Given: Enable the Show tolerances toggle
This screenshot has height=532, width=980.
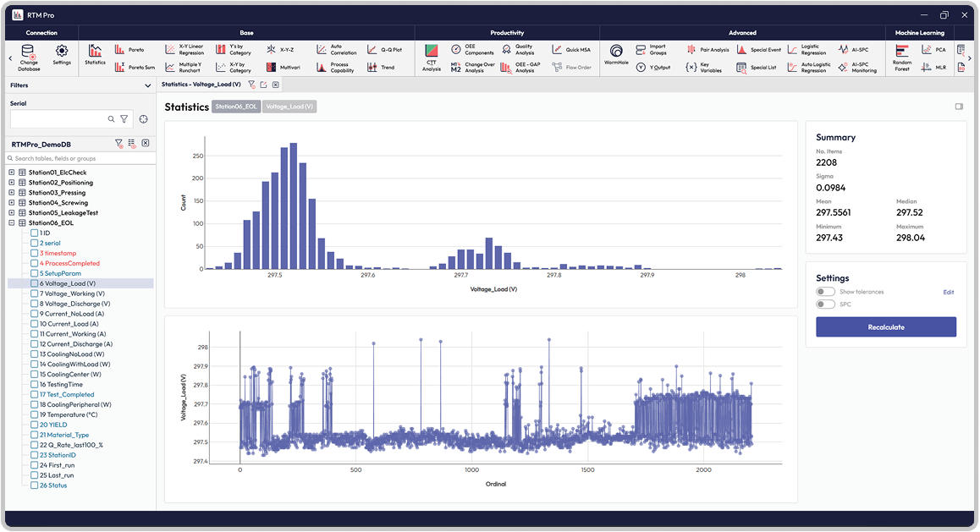Looking at the screenshot, I should pyautogui.click(x=825, y=292).
